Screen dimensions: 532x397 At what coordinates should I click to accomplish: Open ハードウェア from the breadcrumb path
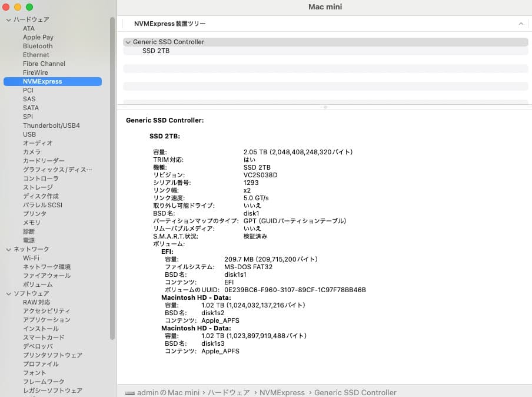click(x=229, y=392)
